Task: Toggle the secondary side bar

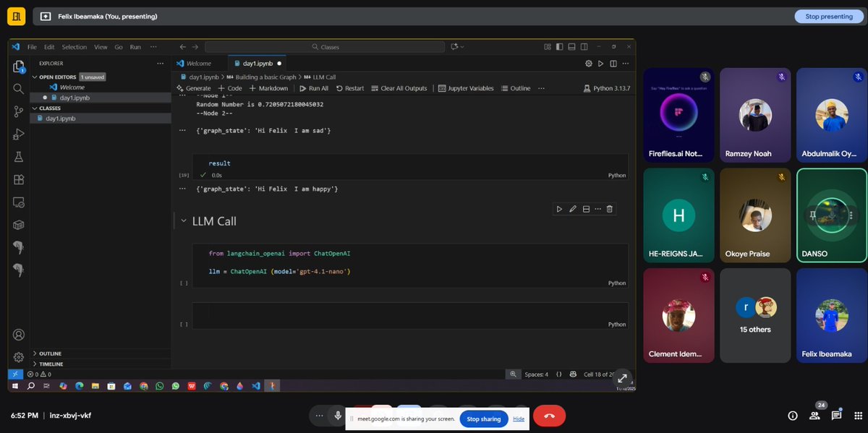Action: point(583,47)
